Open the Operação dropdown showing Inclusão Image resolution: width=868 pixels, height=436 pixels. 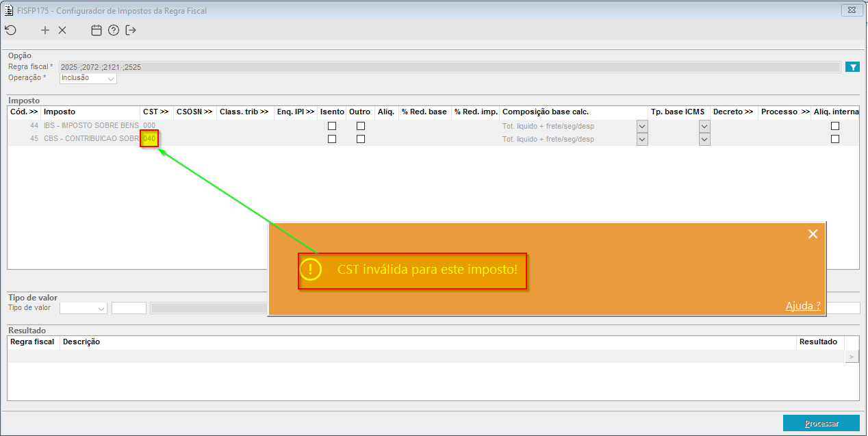(x=88, y=78)
